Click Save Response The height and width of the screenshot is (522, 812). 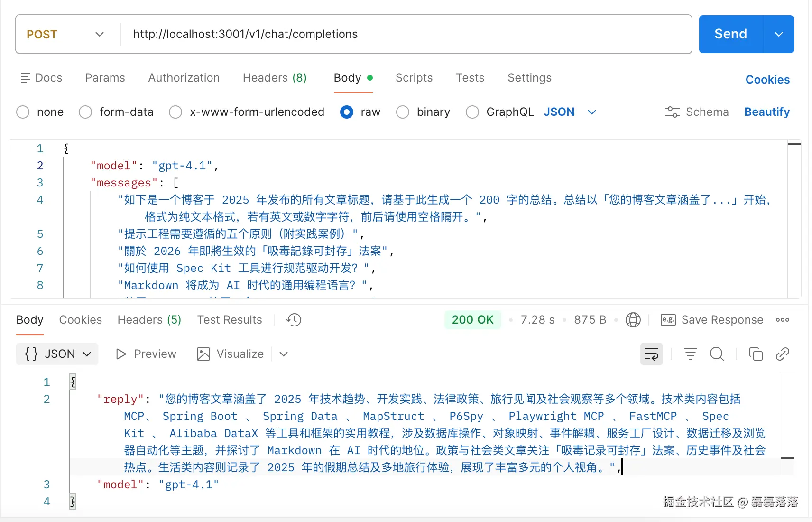coord(712,320)
